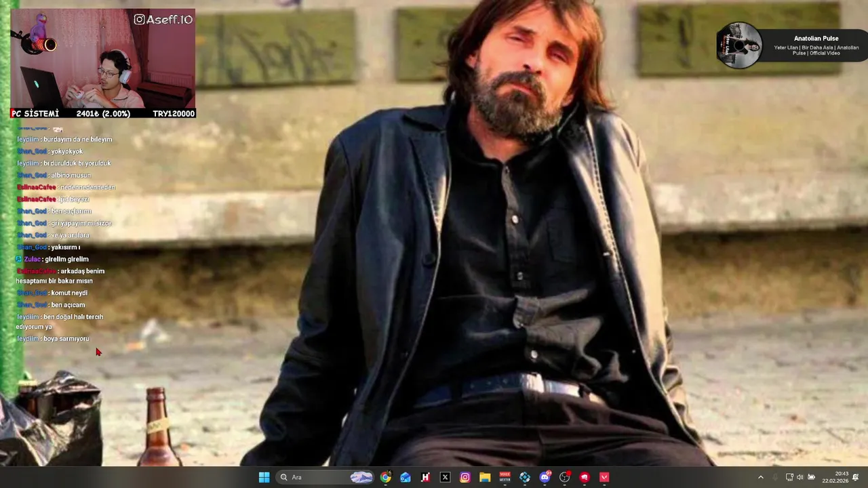Click the TRY120000 goal amount

click(174, 114)
